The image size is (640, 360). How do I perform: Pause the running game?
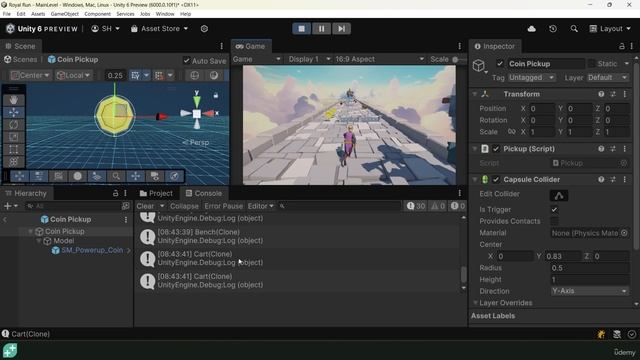click(x=321, y=29)
